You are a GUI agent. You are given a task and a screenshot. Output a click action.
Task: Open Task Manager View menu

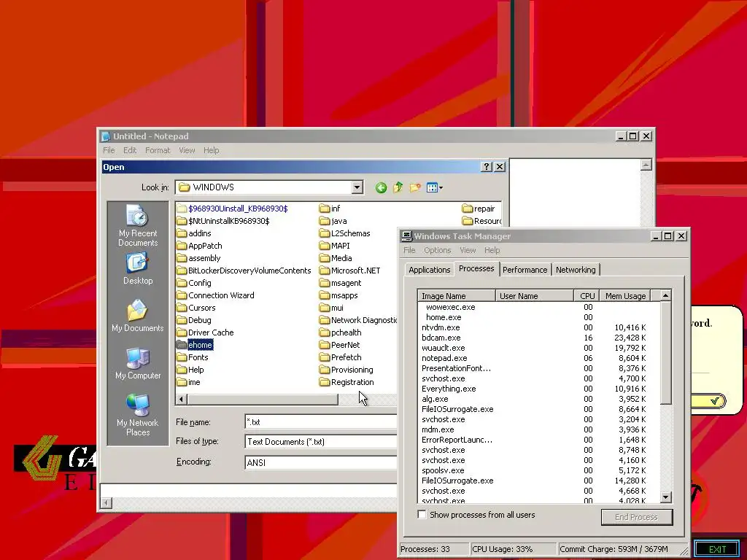(468, 251)
